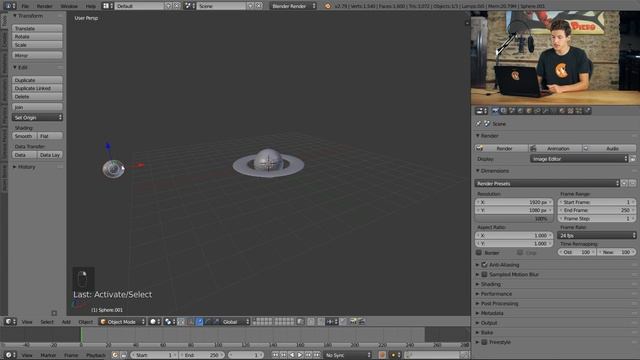
Task: Toggle the Sampled Motion Blur checkbox
Action: 484,274
